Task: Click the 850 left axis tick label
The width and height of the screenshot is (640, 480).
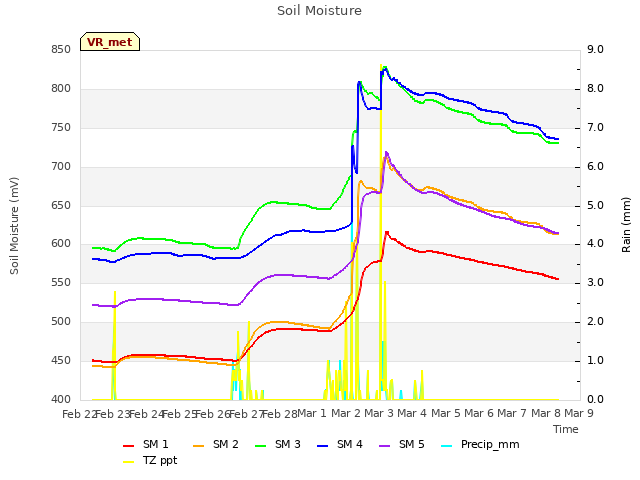Action: pyautogui.click(x=61, y=50)
